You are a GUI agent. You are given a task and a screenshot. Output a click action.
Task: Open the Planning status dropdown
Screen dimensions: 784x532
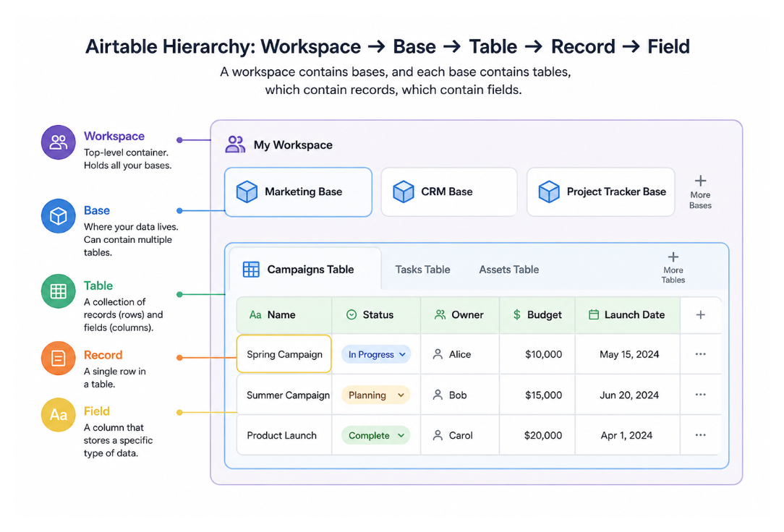click(376, 395)
